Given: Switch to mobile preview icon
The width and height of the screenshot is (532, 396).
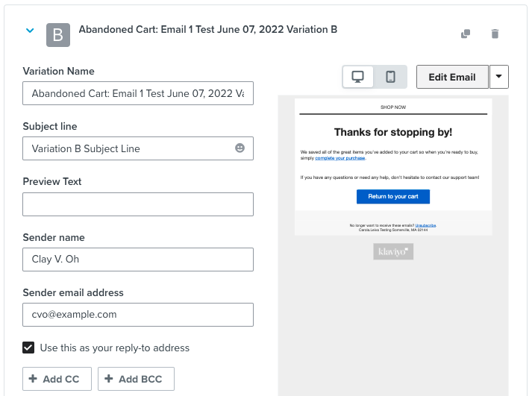Looking at the screenshot, I should [x=390, y=77].
